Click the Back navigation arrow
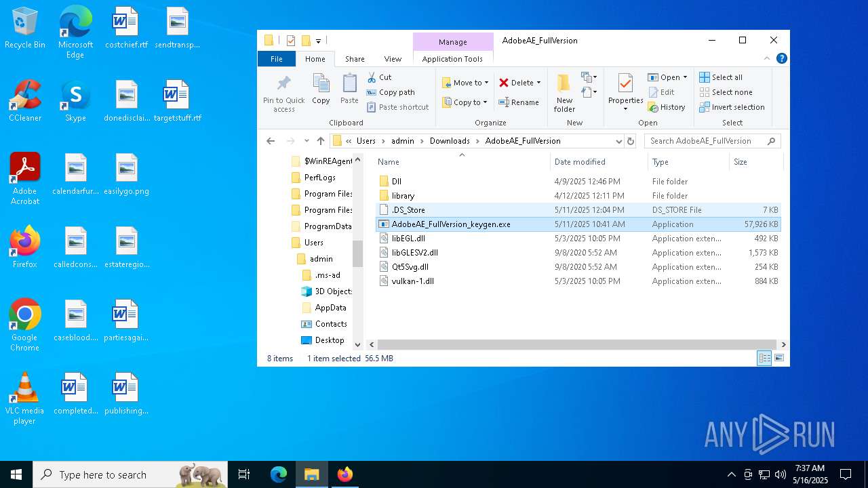 [x=271, y=141]
